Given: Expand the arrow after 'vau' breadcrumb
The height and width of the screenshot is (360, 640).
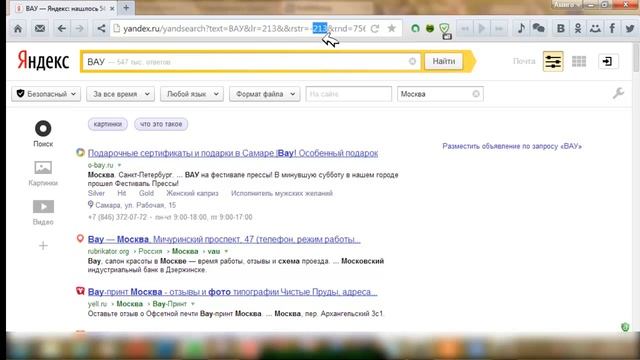Looking at the screenshot, I should coord(226,251).
